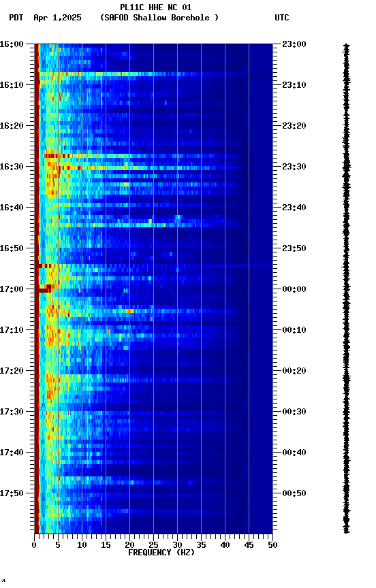Viewport: 376px width, 588px height.
Task: Click the 23:10 UTC time label
Action: pyautogui.click(x=294, y=85)
